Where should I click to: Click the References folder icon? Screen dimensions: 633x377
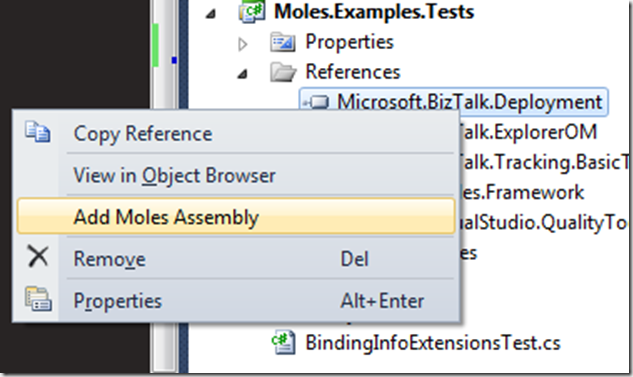coord(283,72)
